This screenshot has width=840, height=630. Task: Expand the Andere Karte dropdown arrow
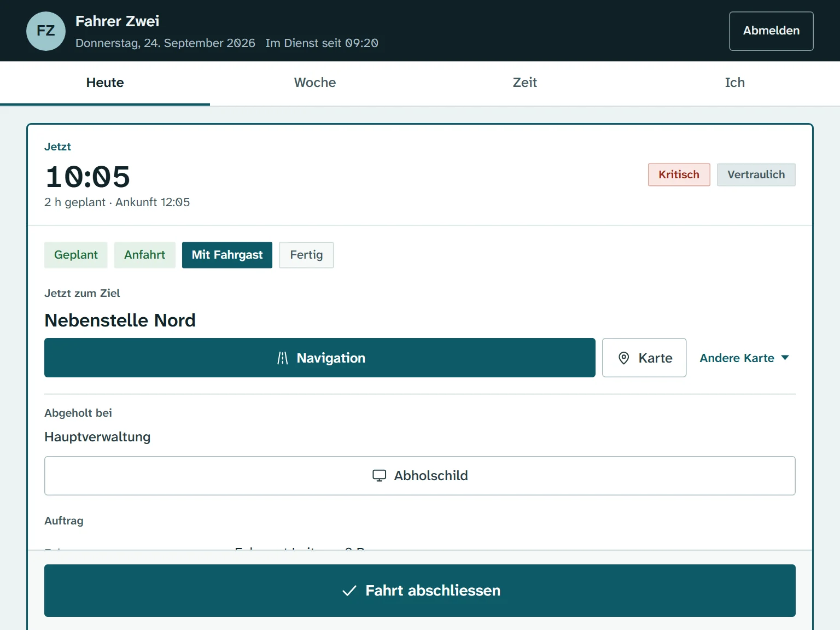tap(785, 358)
